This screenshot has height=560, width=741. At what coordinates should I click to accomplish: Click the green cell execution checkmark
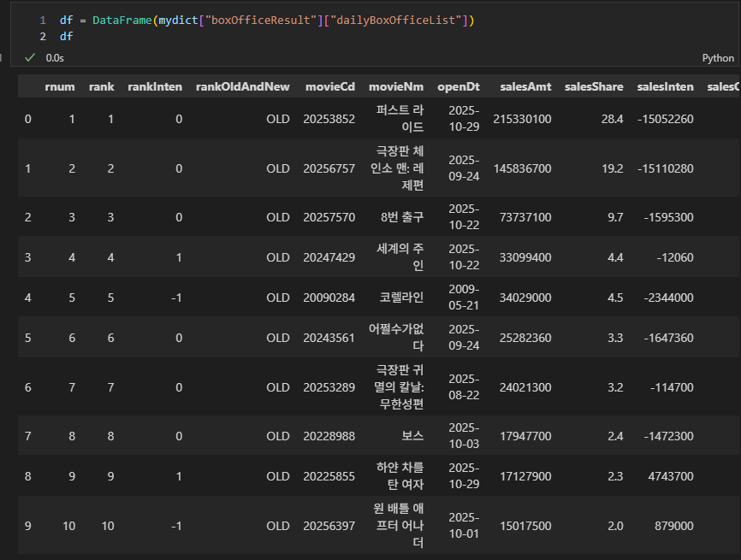(x=30, y=57)
